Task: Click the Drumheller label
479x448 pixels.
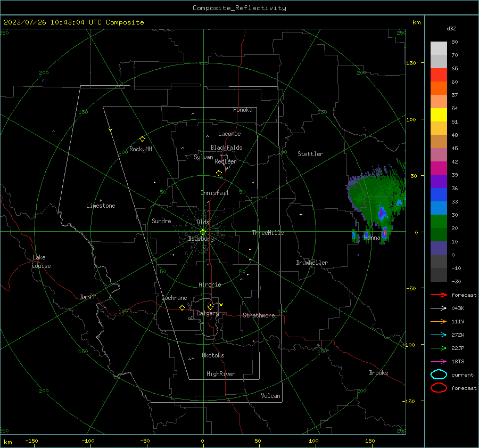Action: (312, 263)
